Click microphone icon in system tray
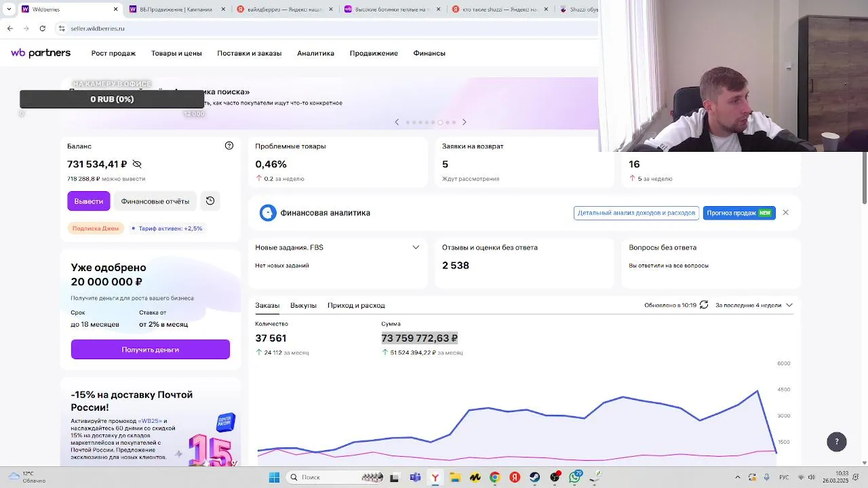 tap(767, 477)
